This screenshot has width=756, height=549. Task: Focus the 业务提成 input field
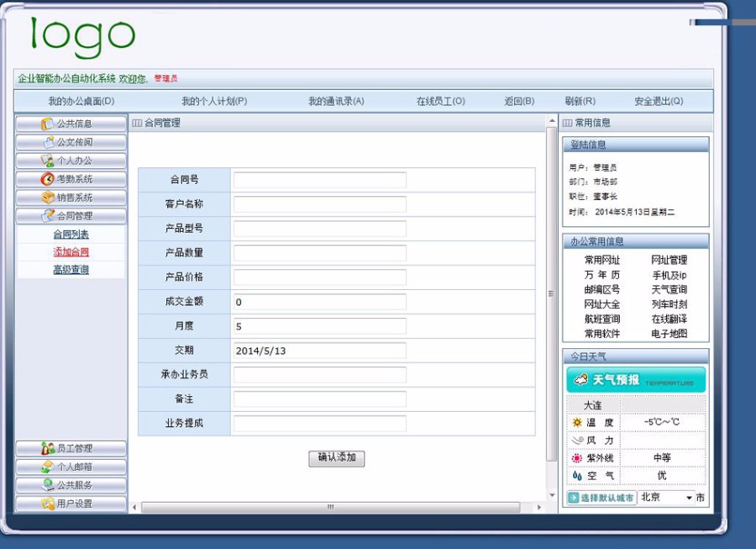pyautogui.click(x=320, y=424)
